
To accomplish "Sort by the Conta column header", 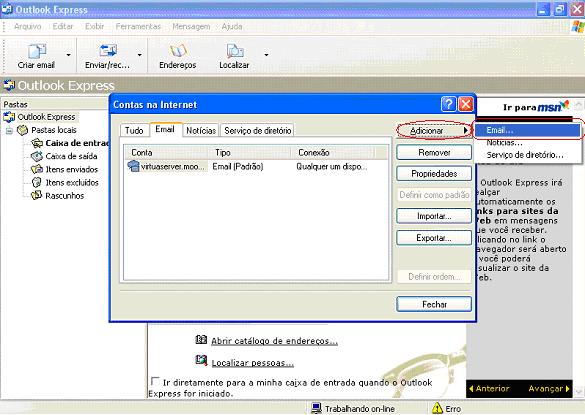I will click(x=166, y=153).
